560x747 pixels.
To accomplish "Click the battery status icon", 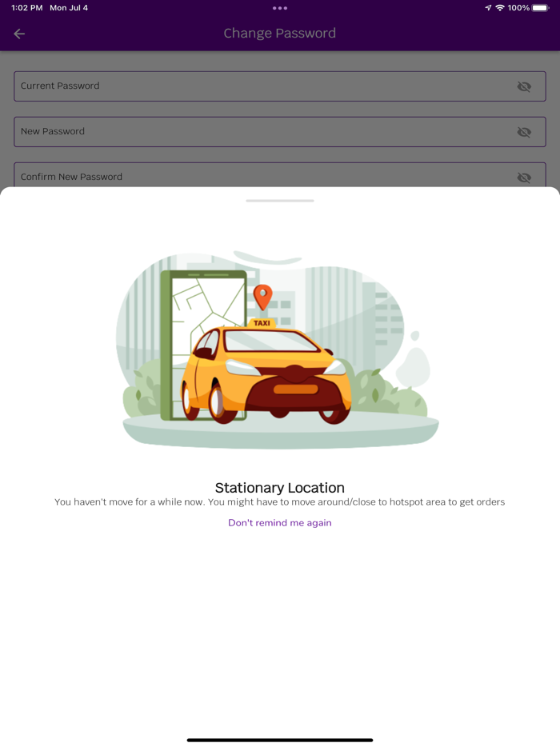I will [541, 8].
